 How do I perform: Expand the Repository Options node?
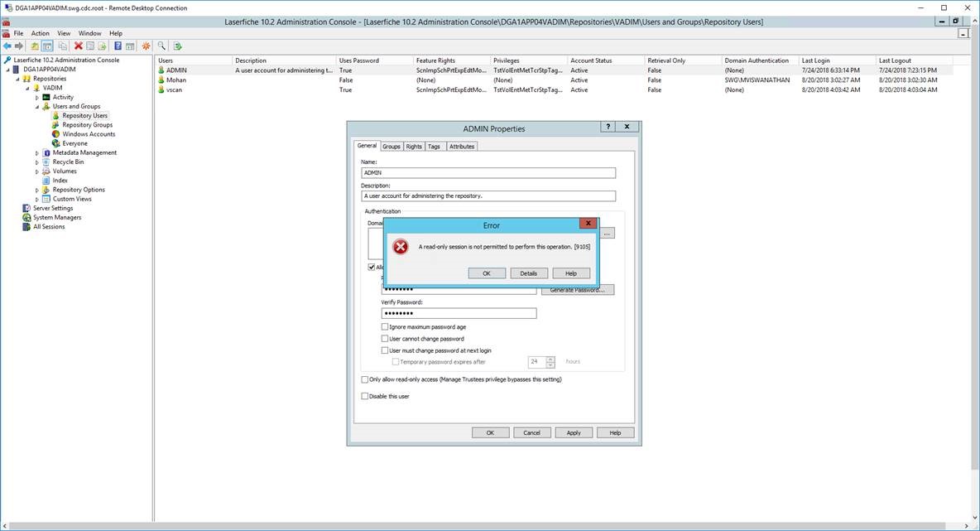point(37,191)
